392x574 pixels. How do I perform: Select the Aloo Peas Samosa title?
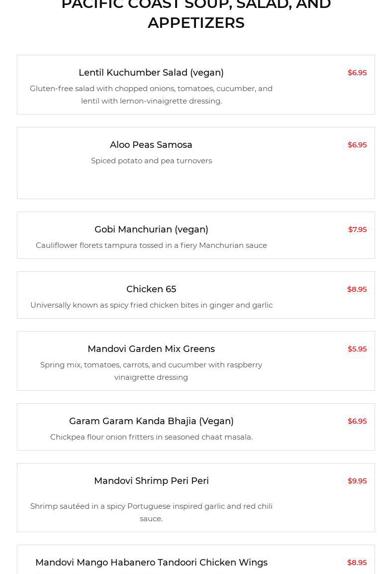point(151,145)
